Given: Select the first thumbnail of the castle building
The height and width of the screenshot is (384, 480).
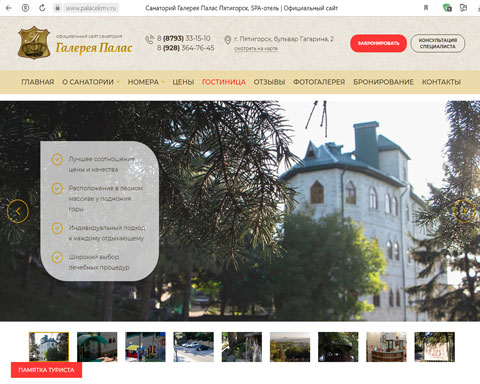Looking at the screenshot, I should coord(49,347).
